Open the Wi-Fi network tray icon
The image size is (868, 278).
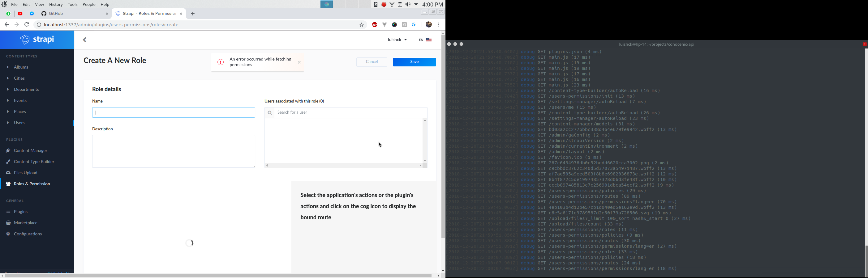[x=392, y=5]
